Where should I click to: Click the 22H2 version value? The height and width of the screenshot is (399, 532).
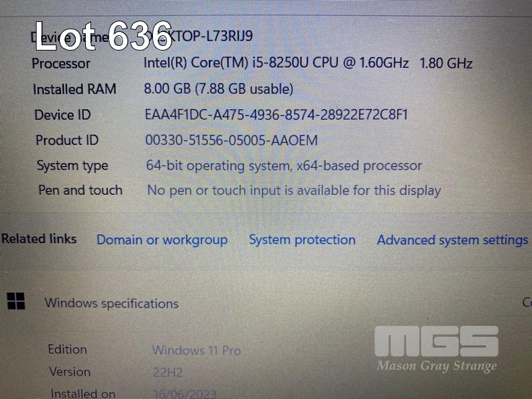tap(168, 372)
